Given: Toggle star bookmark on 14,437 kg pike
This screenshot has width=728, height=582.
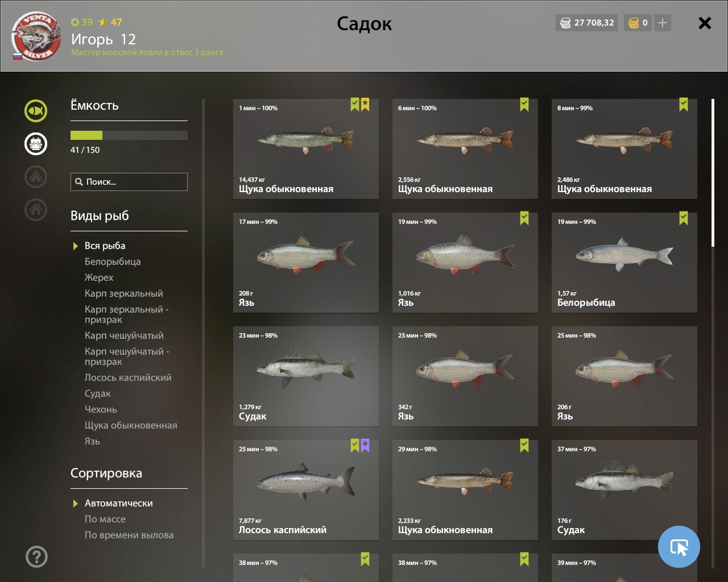Looking at the screenshot, I should pyautogui.click(x=365, y=105).
